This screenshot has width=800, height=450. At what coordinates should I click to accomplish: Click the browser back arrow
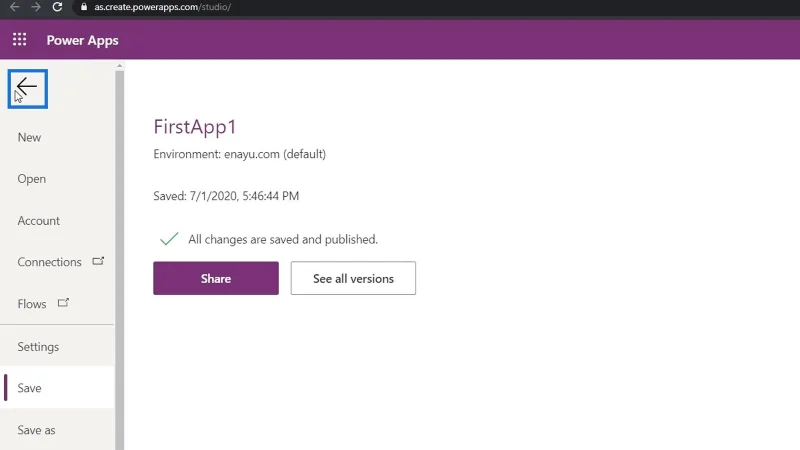[x=14, y=7]
